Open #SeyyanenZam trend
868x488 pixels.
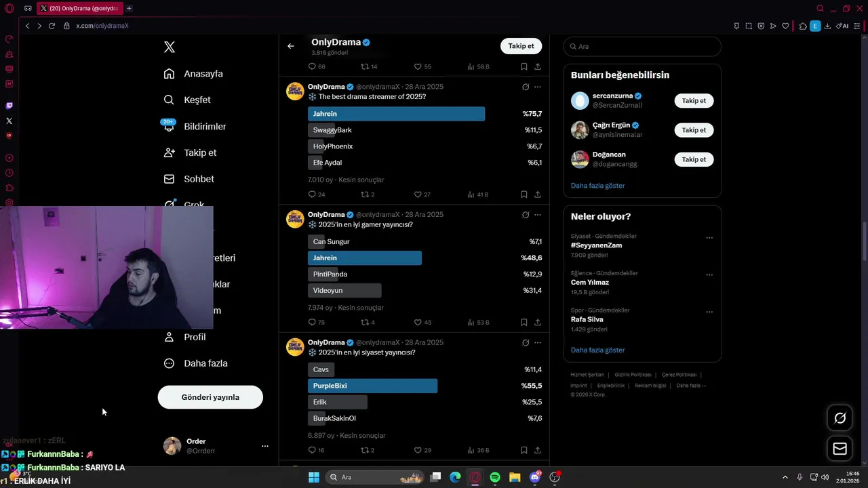[x=596, y=245]
